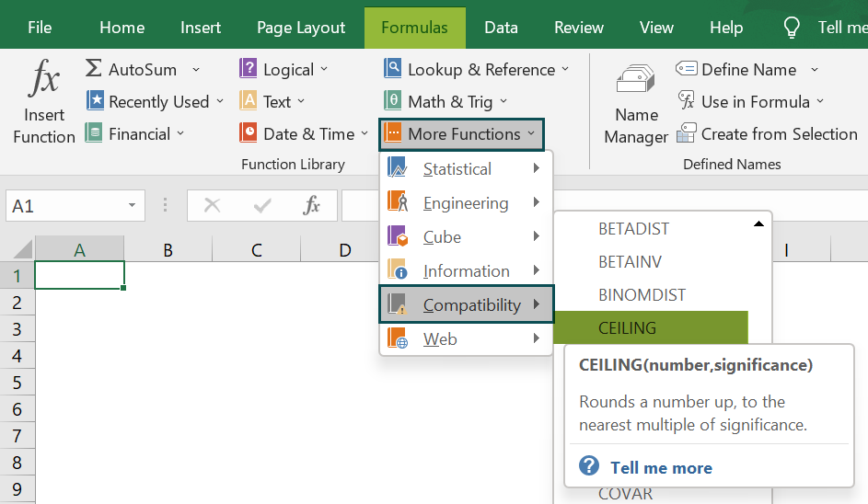Click the AutoSum sigma icon

93,69
